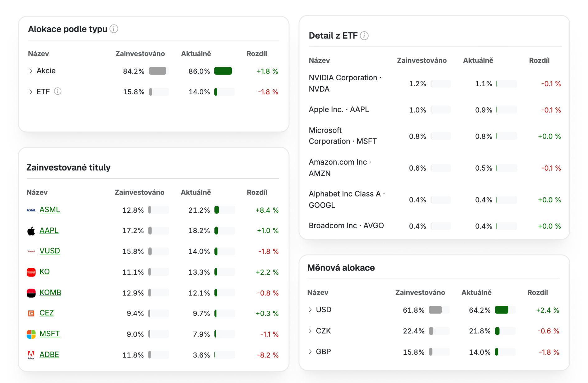Click 86.0% Aktuálně value for Akcie
This screenshot has width=588, height=383.
tap(199, 71)
